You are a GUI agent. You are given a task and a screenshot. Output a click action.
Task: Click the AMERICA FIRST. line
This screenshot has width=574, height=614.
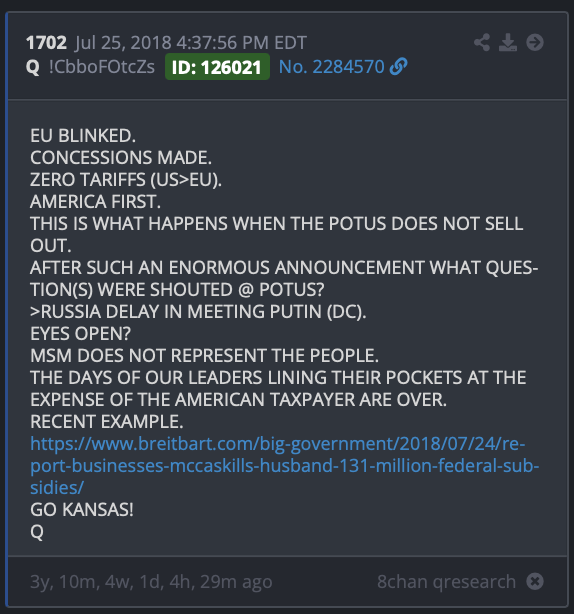(x=96, y=202)
